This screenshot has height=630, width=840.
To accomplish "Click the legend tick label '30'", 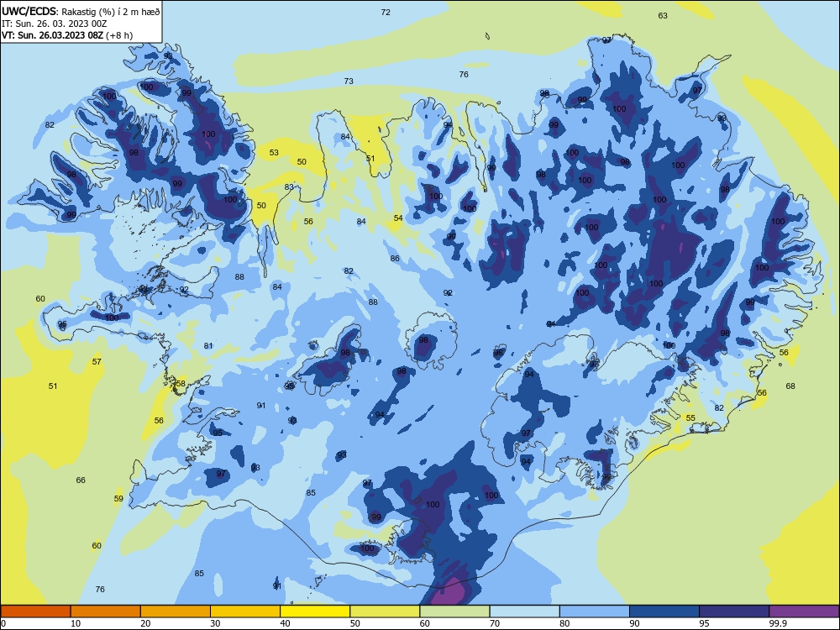I will [x=215, y=623].
